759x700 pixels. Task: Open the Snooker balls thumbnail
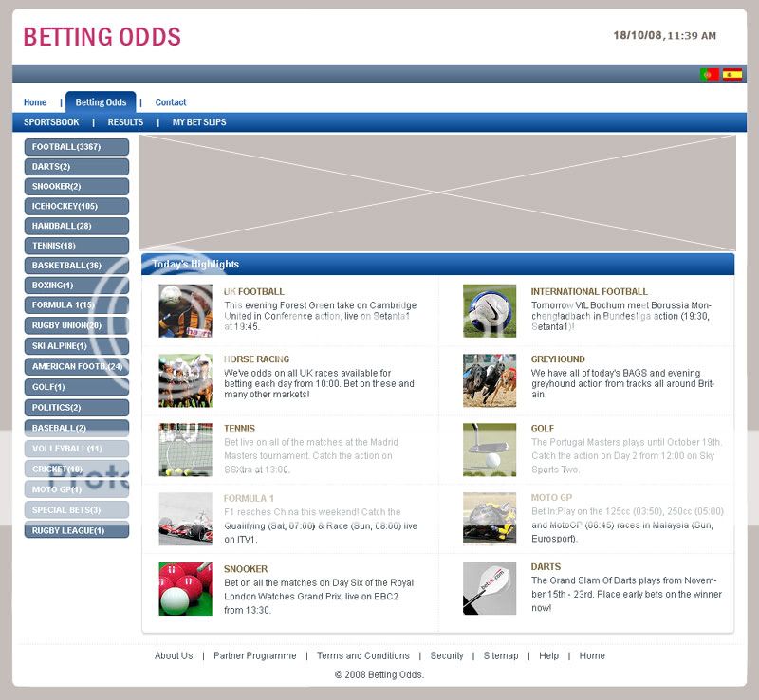pyautogui.click(x=185, y=589)
